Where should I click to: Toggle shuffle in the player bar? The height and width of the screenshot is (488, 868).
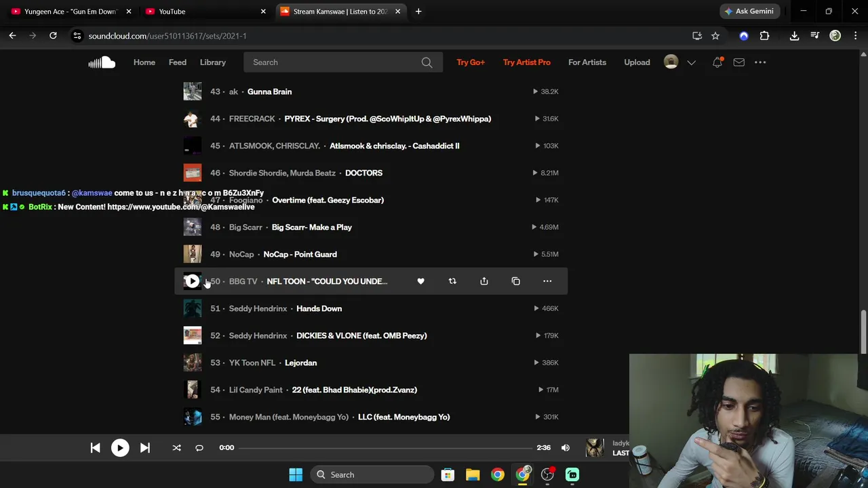(176, 447)
